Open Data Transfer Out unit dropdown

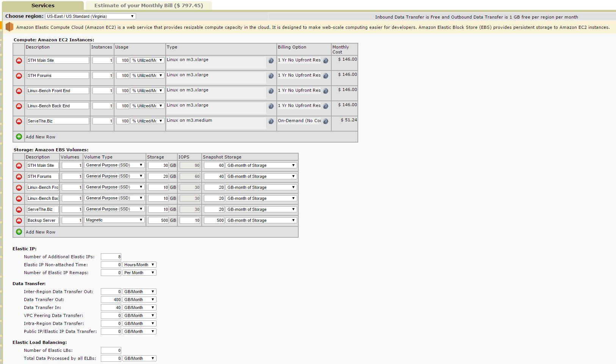(139, 300)
